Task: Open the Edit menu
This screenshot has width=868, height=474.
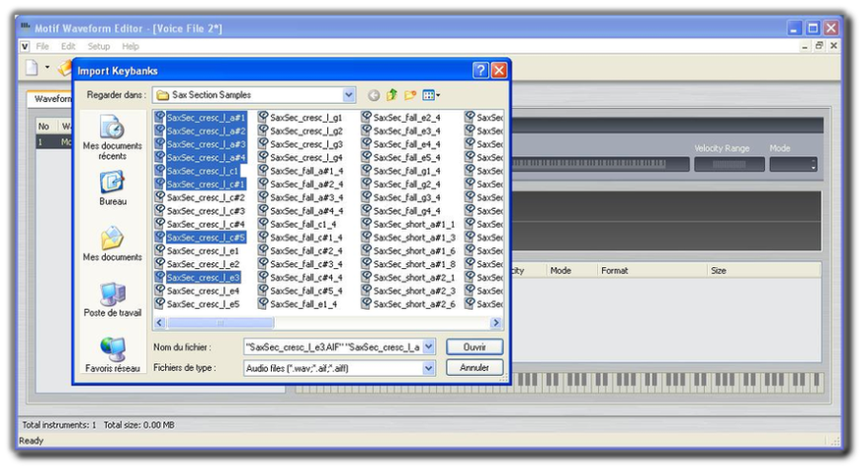Action: coord(68,47)
